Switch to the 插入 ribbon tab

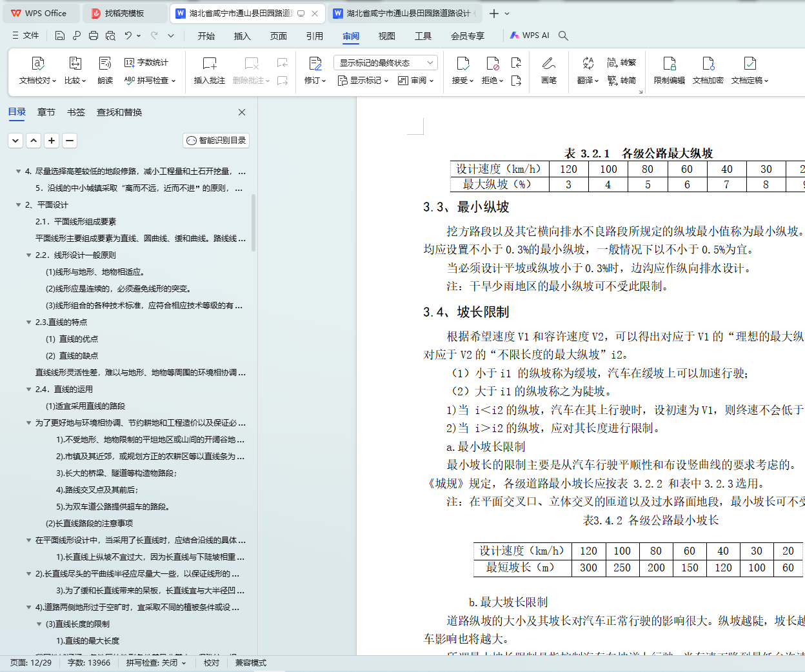point(243,36)
